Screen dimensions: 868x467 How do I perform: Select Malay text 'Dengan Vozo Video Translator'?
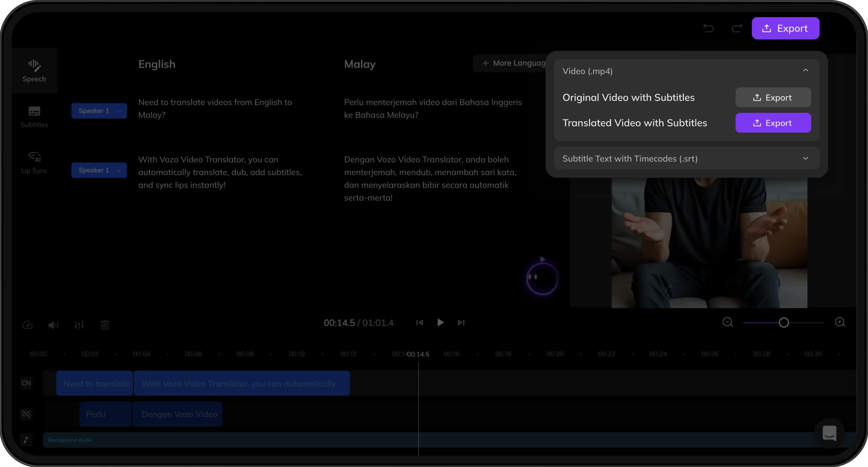coord(430,179)
